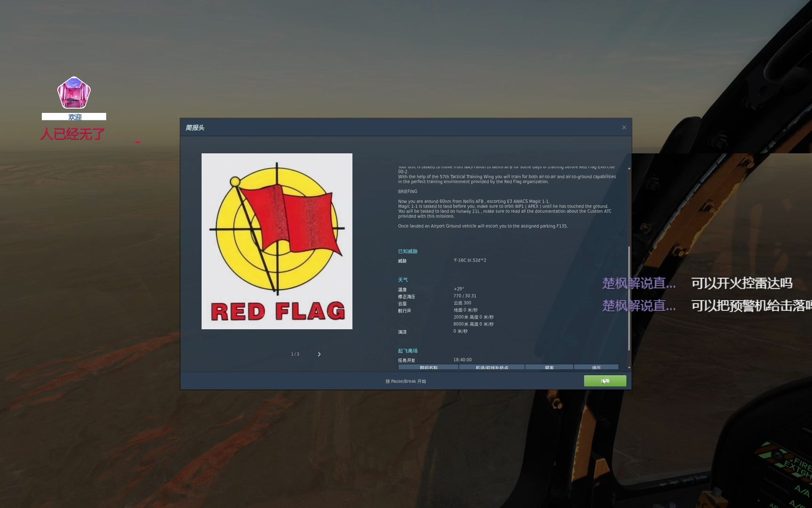Screen dimensions: 812x508
Task: Click the 湍流 label
Action: [402, 332]
